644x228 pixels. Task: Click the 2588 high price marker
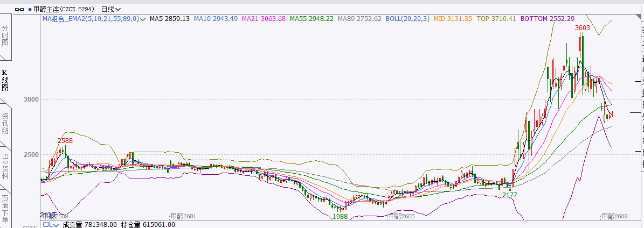(x=65, y=140)
